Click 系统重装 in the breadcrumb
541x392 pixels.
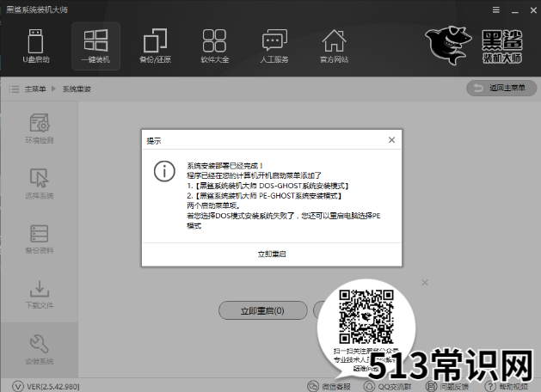click(77, 89)
